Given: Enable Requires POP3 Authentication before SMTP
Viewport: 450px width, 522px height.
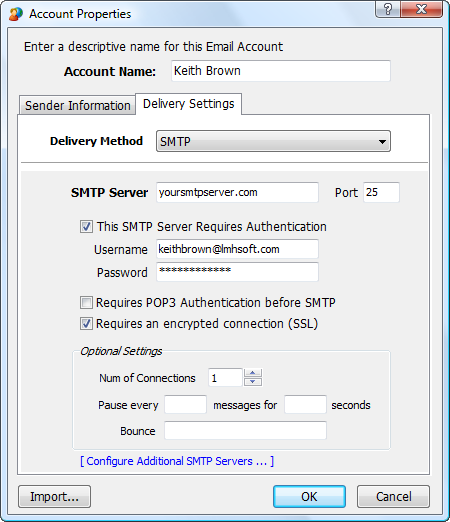Looking at the screenshot, I should coord(86,303).
